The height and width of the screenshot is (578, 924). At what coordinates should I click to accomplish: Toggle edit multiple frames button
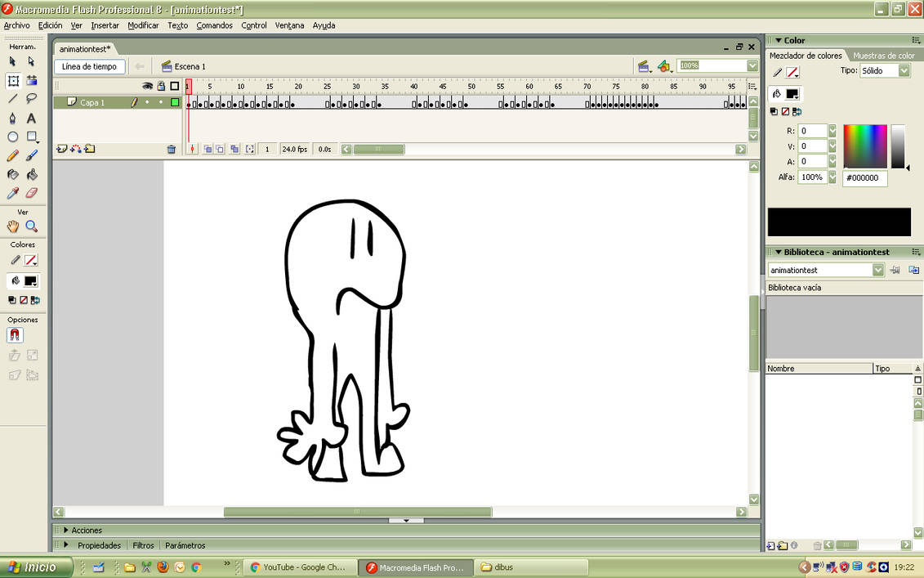(x=234, y=150)
